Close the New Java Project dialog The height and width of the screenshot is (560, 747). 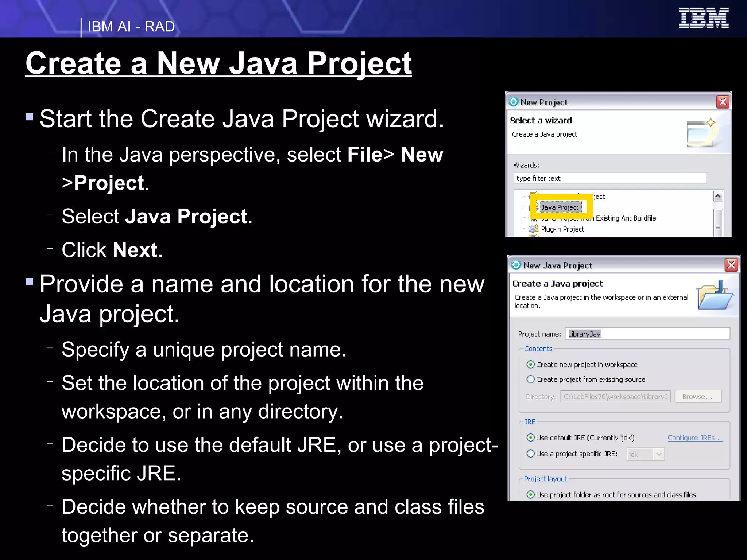(x=731, y=265)
